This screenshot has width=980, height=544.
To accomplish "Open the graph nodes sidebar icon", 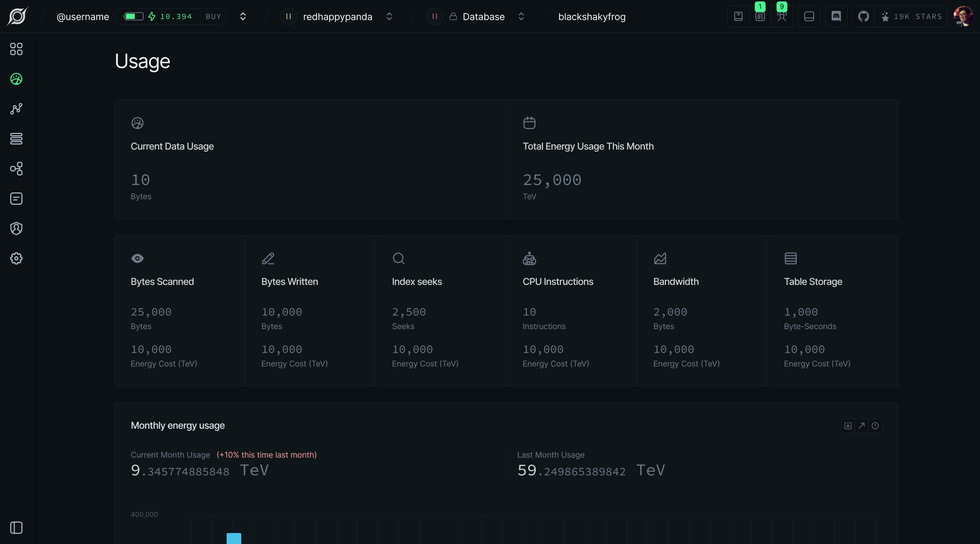I will click(16, 109).
